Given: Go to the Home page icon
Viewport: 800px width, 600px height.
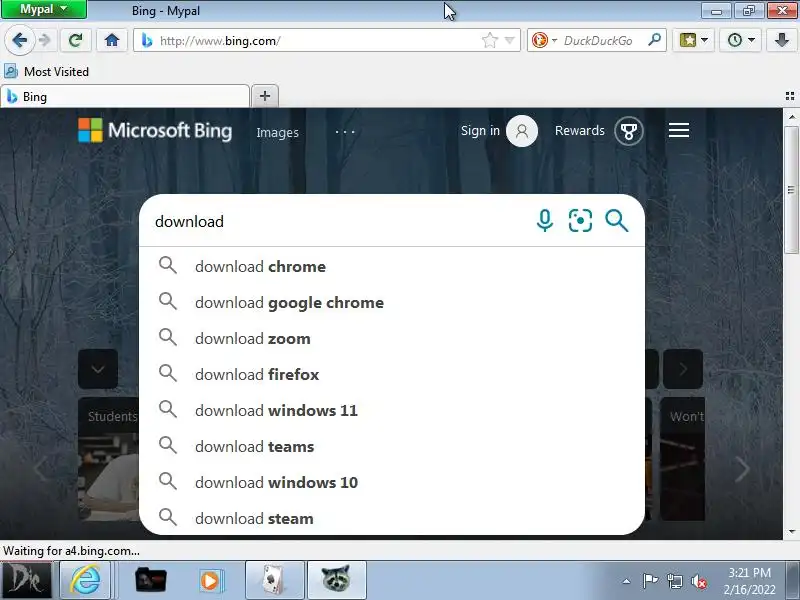Looking at the screenshot, I should (x=112, y=40).
